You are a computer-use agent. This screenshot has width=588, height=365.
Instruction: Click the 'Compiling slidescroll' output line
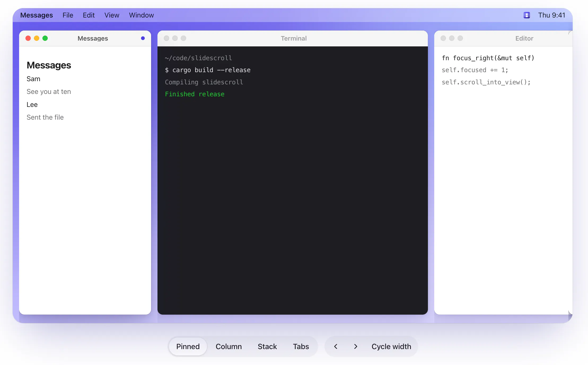point(204,82)
